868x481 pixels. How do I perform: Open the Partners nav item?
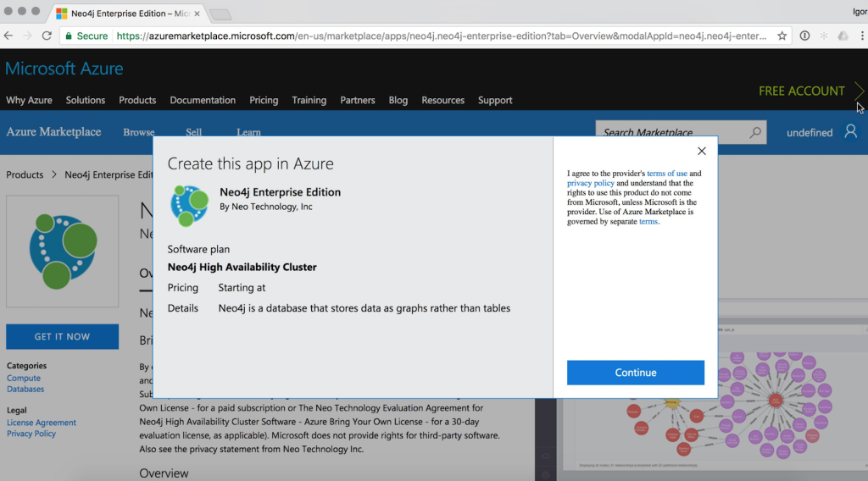[x=358, y=100]
